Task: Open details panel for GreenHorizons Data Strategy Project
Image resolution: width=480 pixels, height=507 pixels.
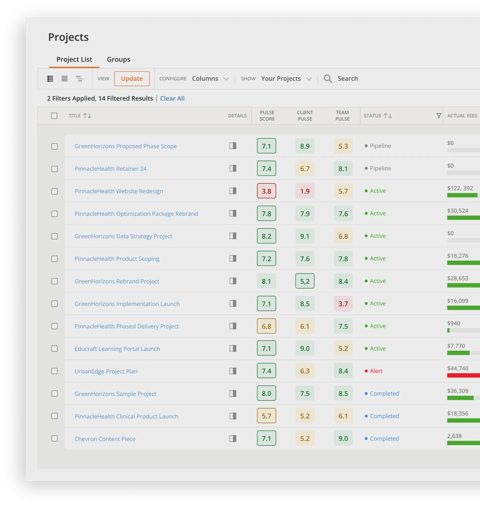Action: [233, 236]
